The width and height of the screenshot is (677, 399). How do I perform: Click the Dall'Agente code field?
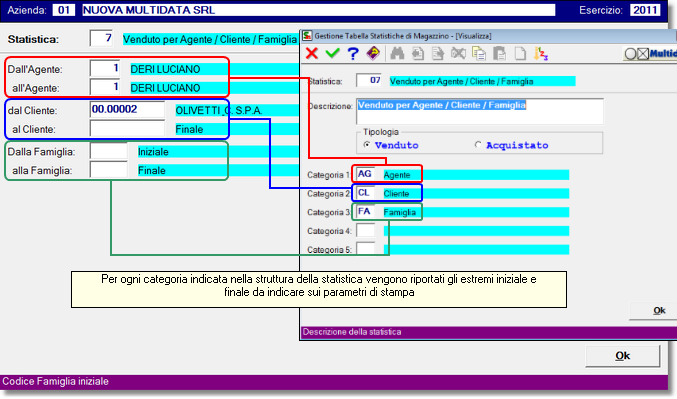[104, 69]
